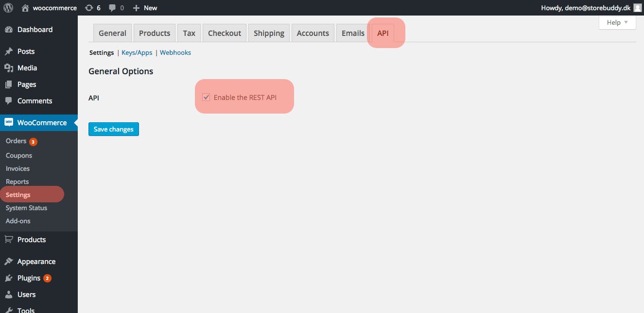Click the Dashboard gauge icon
This screenshot has height=313, width=644.
[x=8, y=30]
